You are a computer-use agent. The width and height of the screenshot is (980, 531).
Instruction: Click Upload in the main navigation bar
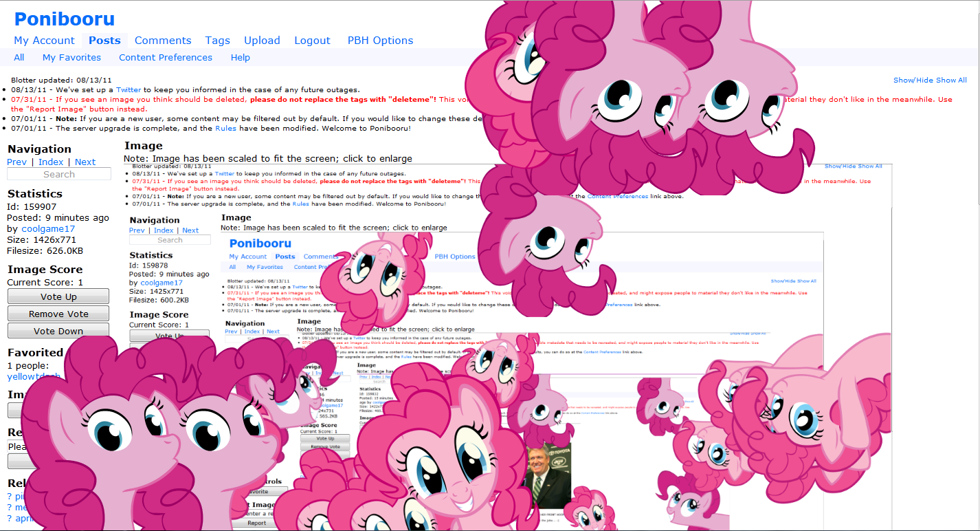point(262,41)
